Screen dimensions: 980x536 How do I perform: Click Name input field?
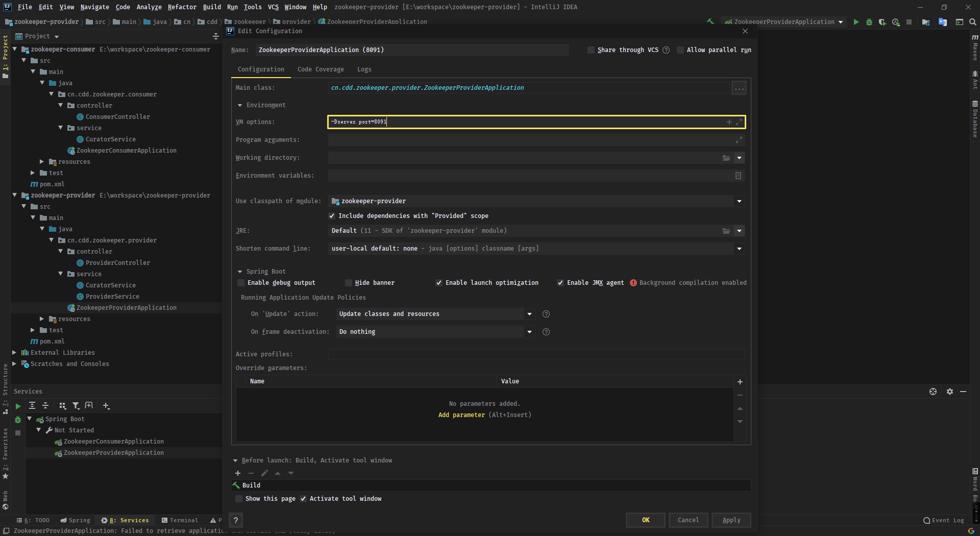[412, 50]
